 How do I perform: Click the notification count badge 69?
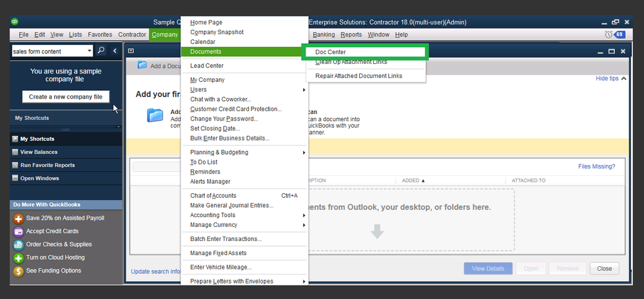(x=619, y=35)
